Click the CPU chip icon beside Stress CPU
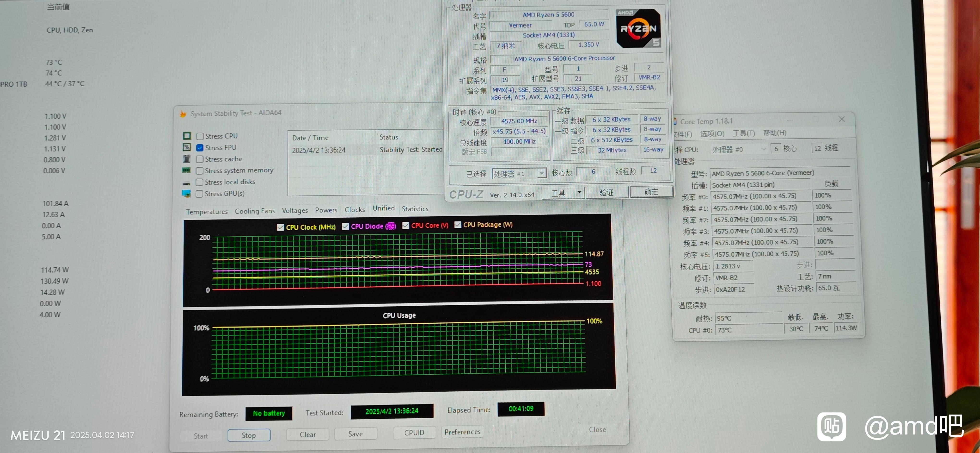The image size is (980, 453). (x=187, y=136)
